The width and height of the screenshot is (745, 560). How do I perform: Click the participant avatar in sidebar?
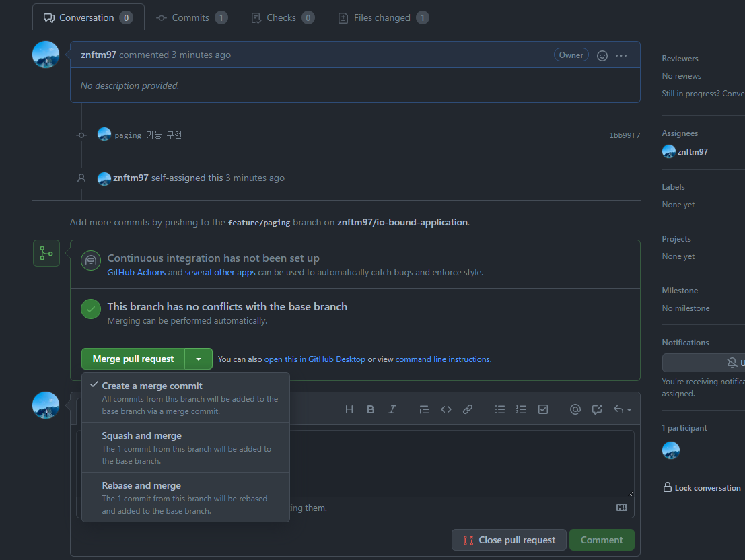coord(671,450)
